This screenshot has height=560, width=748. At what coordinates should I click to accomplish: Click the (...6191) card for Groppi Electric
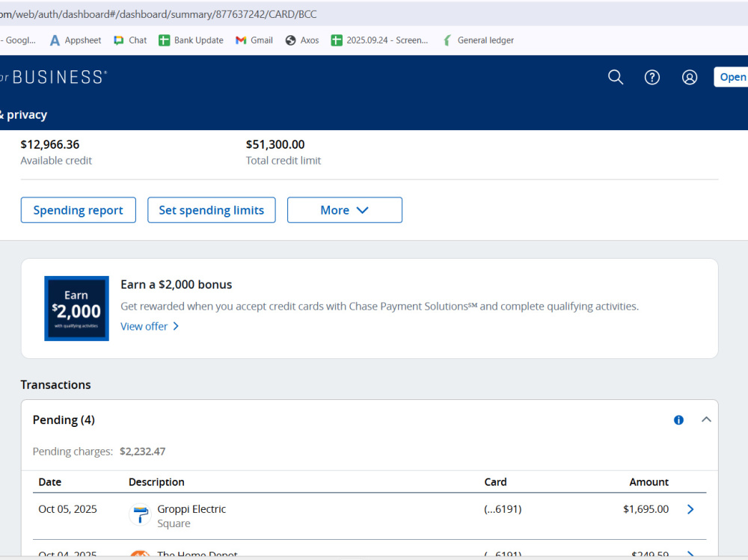coord(503,509)
